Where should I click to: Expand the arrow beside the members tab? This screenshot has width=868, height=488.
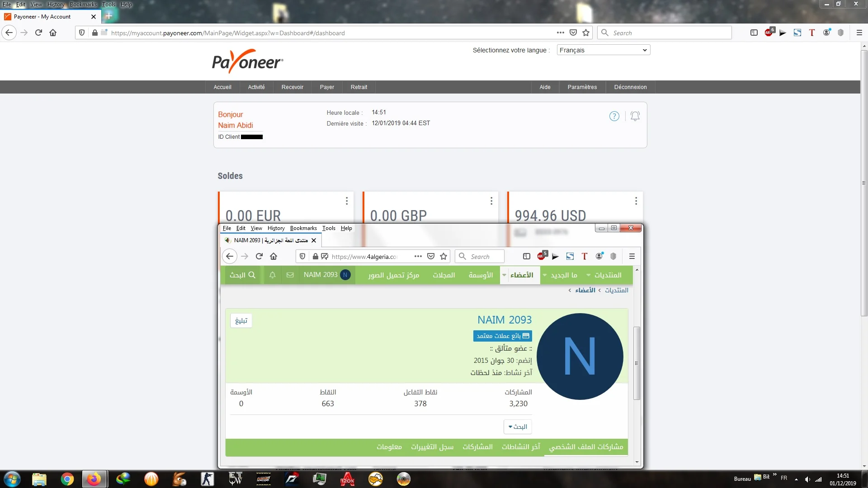click(x=504, y=275)
